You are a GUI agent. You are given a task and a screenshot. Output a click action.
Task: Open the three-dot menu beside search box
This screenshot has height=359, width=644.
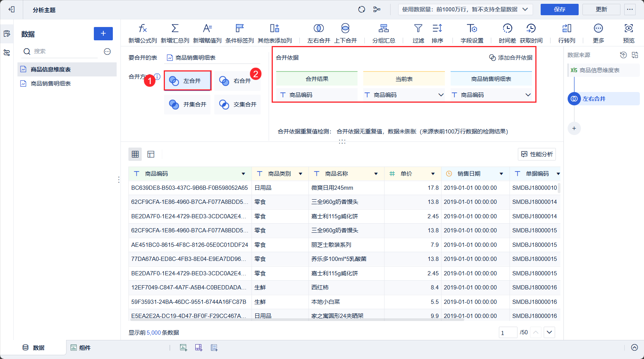pos(108,51)
